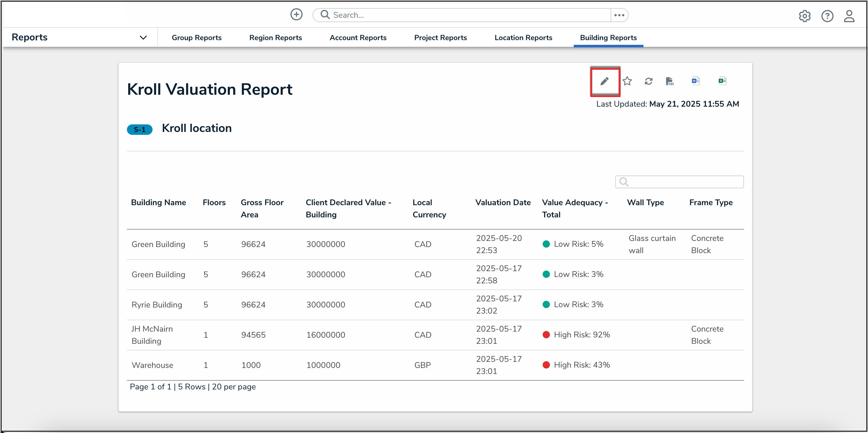This screenshot has width=868, height=433.
Task: Sort by Building Name column header
Action: pos(158,203)
